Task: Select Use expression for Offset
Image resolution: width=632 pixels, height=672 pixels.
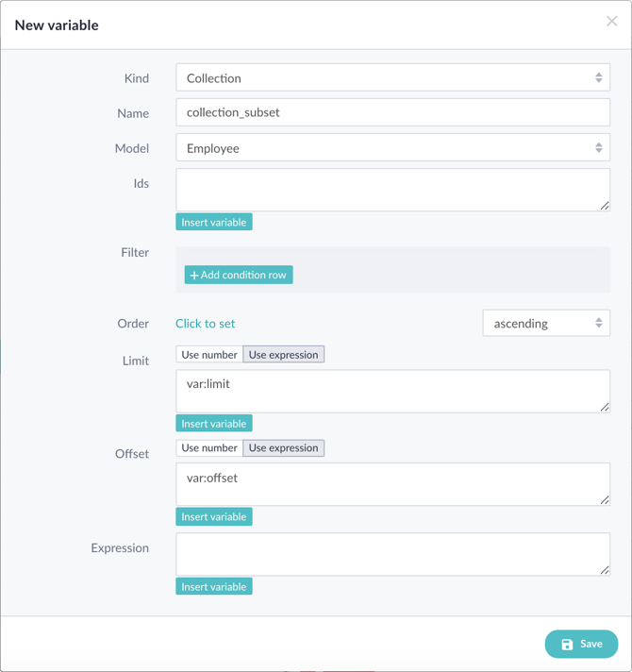Action: point(284,448)
